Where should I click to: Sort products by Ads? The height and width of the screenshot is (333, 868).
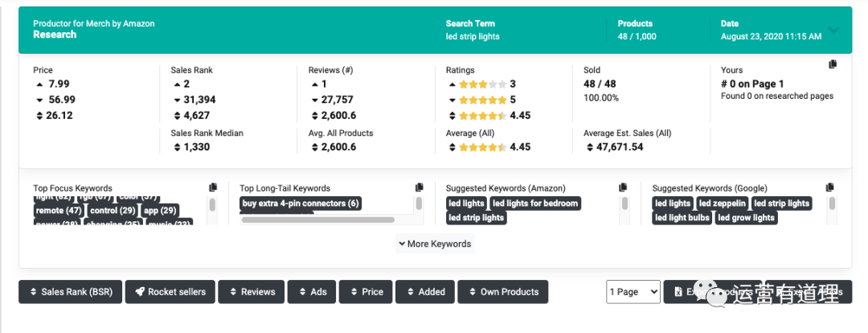312,292
